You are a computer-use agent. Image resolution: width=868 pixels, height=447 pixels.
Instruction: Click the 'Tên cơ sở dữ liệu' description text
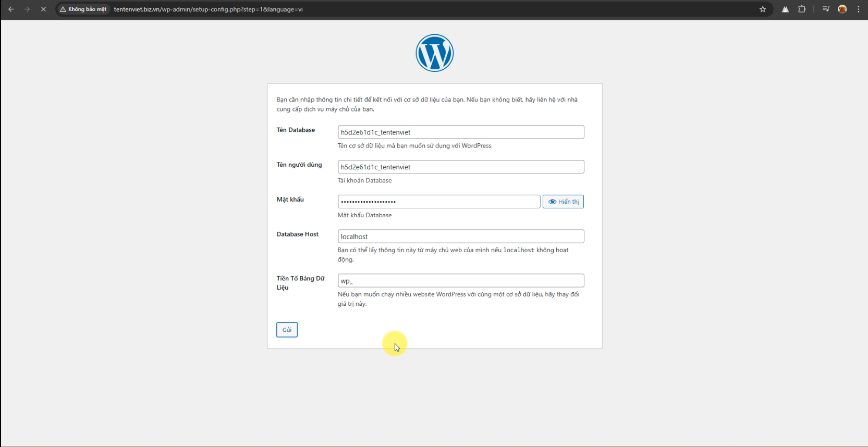pyautogui.click(x=414, y=146)
